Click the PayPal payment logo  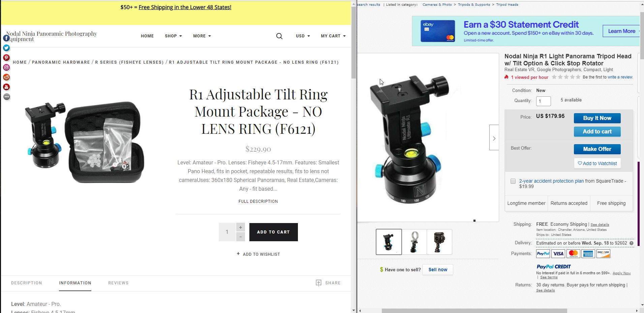543,253
